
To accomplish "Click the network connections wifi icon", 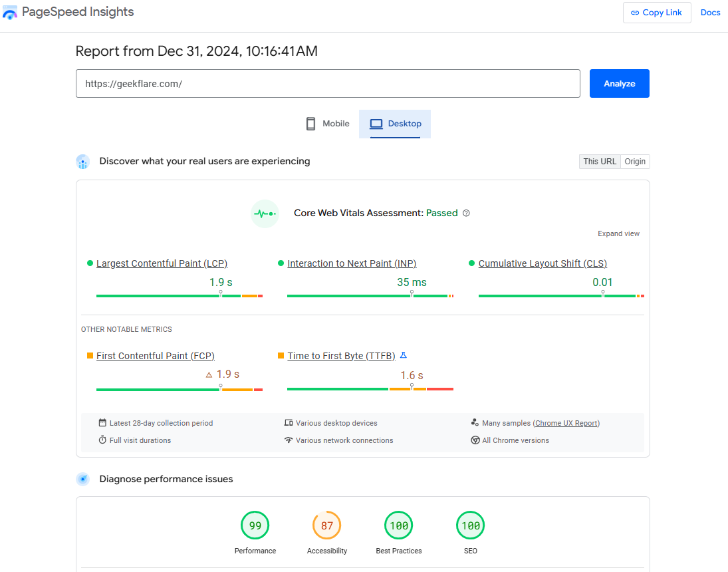I will click(x=289, y=440).
